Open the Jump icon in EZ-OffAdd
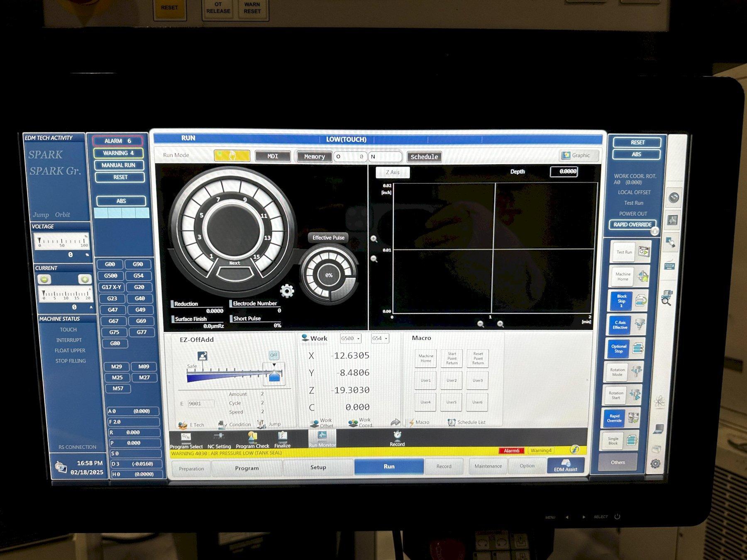 261,424
